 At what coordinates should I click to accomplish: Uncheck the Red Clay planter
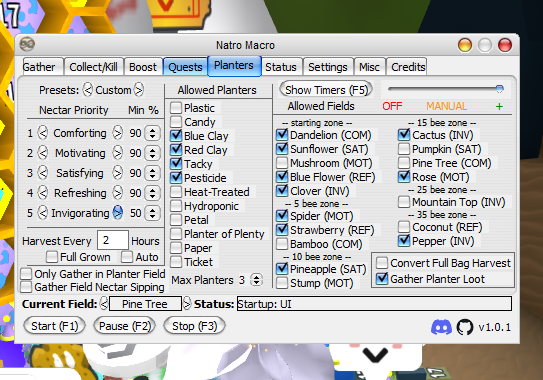(x=176, y=150)
